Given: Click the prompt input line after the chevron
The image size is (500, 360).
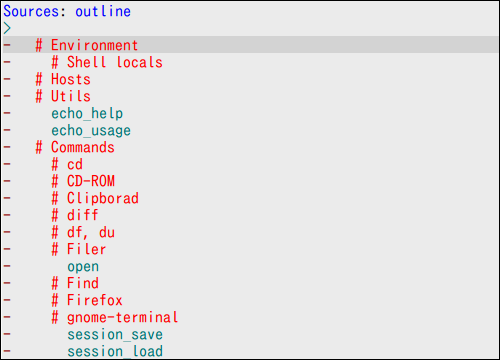Looking at the screenshot, I should (x=255, y=28).
